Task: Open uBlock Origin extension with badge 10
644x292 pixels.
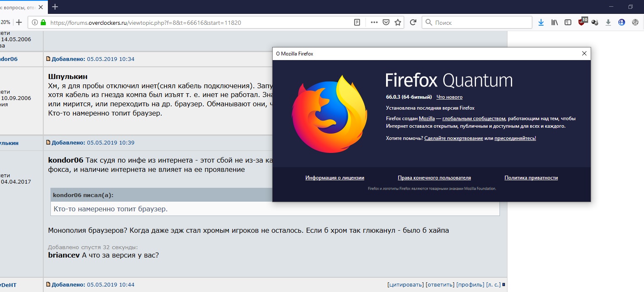Action: tap(582, 21)
